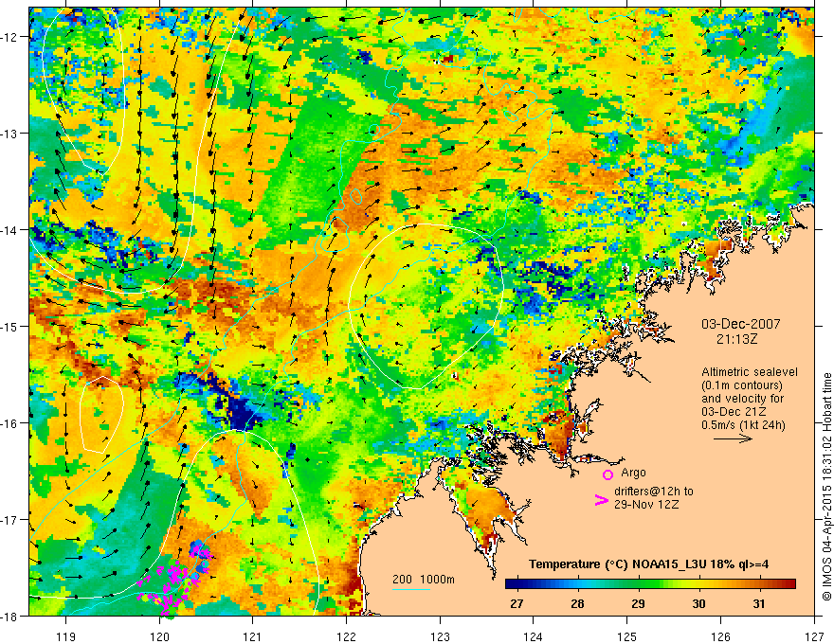Click the latitude axis label -14
The image size is (834, 644).
click(10, 230)
